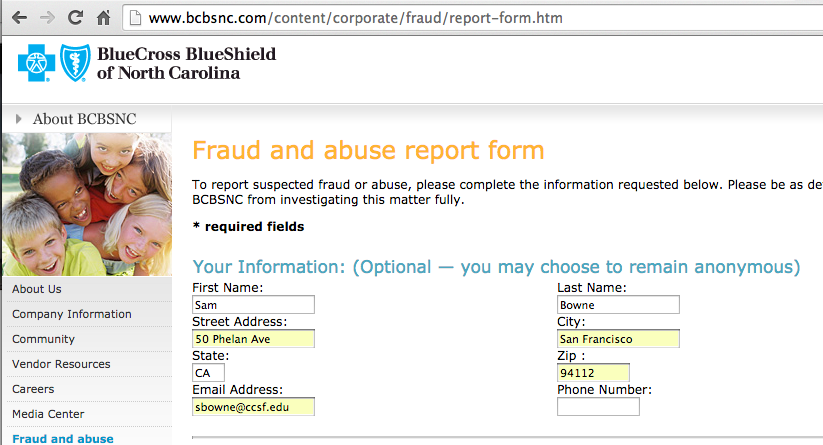Image resolution: width=823 pixels, height=445 pixels.
Task: Reload the page with refresh icon
Action: [x=75, y=18]
